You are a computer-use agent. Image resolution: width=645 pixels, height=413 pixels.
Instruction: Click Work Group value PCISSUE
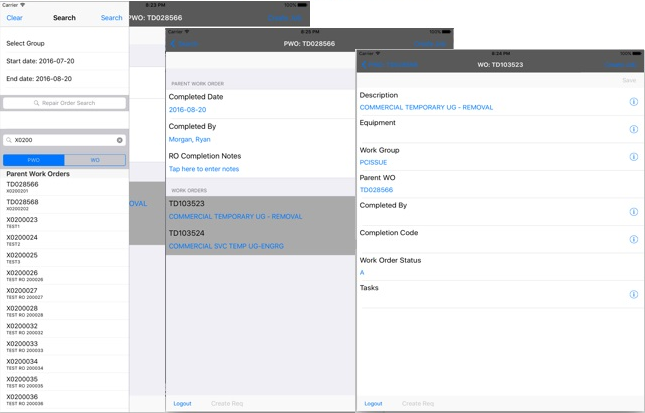[373, 162]
